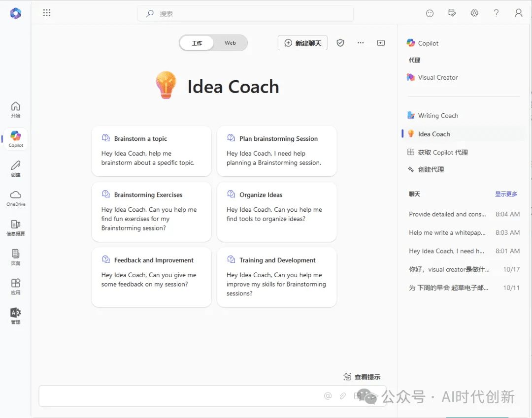The width and height of the screenshot is (532, 418).
Task: Collapse the side panel icon
Action: tap(381, 43)
